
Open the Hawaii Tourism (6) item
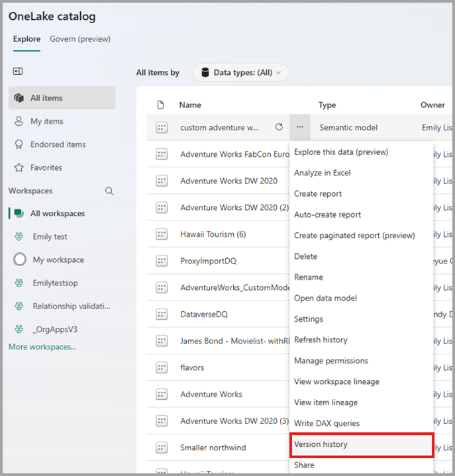213,234
